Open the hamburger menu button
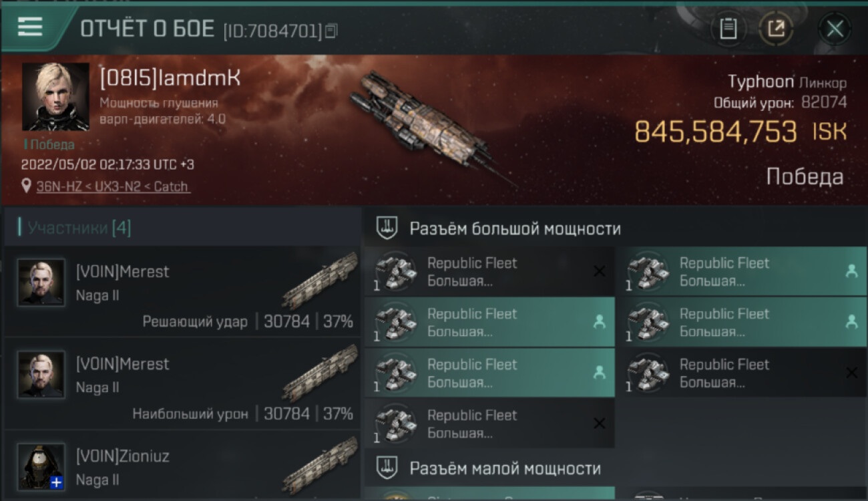The height and width of the screenshot is (501, 868). 30,27
